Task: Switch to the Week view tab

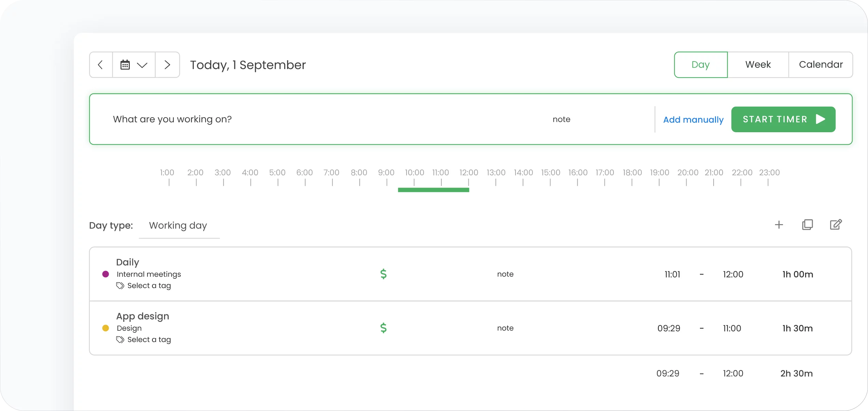Action: [758, 65]
